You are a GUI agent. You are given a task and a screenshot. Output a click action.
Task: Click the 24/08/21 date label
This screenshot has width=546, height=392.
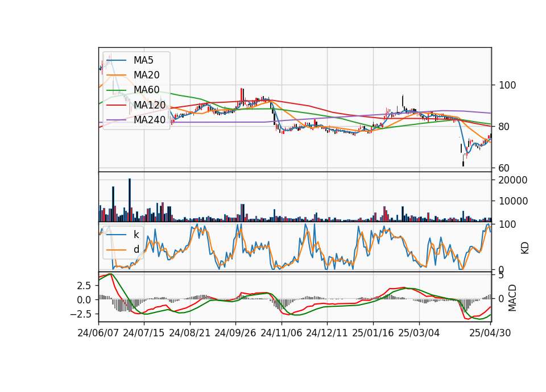click(x=190, y=333)
